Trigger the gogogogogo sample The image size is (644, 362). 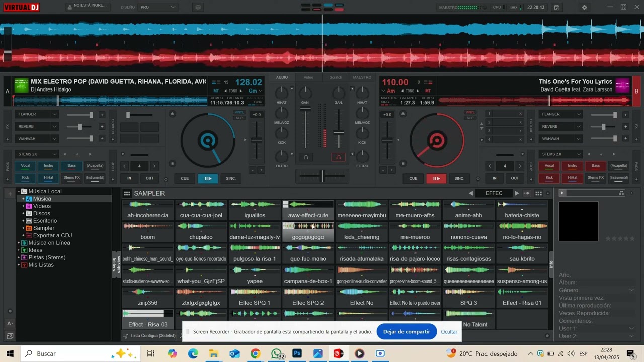pyautogui.click(x=308, y=232)
